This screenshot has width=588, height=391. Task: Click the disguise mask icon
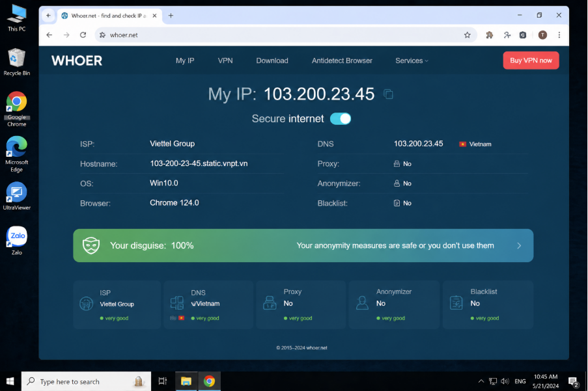91,246
